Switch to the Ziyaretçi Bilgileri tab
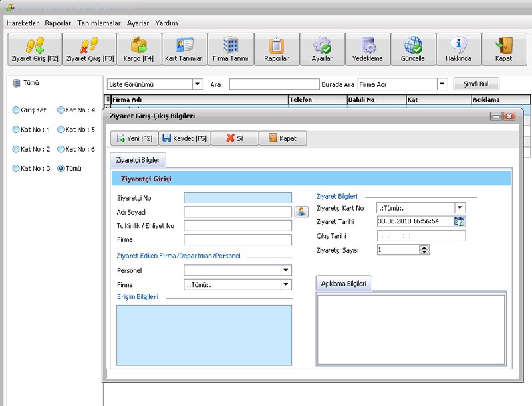This screenshot has width=532, height=406. click(x=138, y=160)
